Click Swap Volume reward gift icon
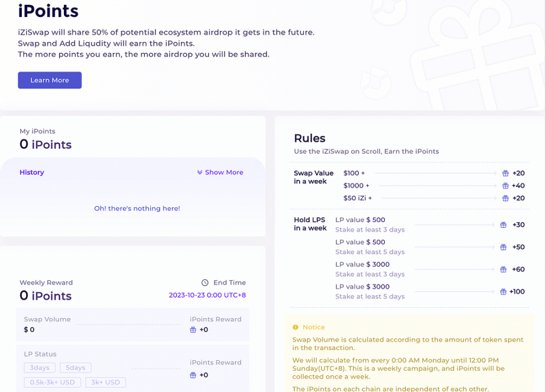This screenshot has height=392, width=545. pos(193,330)
